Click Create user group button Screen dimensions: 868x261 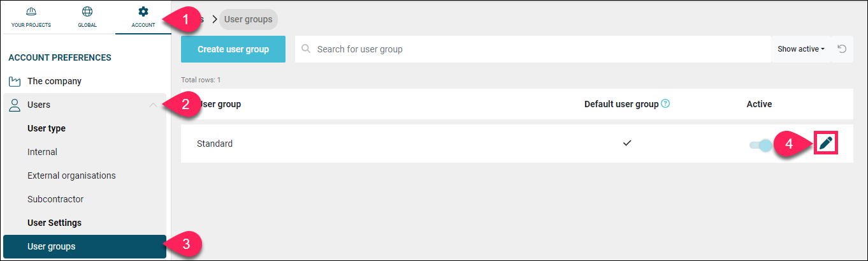(x=233, y=49)
